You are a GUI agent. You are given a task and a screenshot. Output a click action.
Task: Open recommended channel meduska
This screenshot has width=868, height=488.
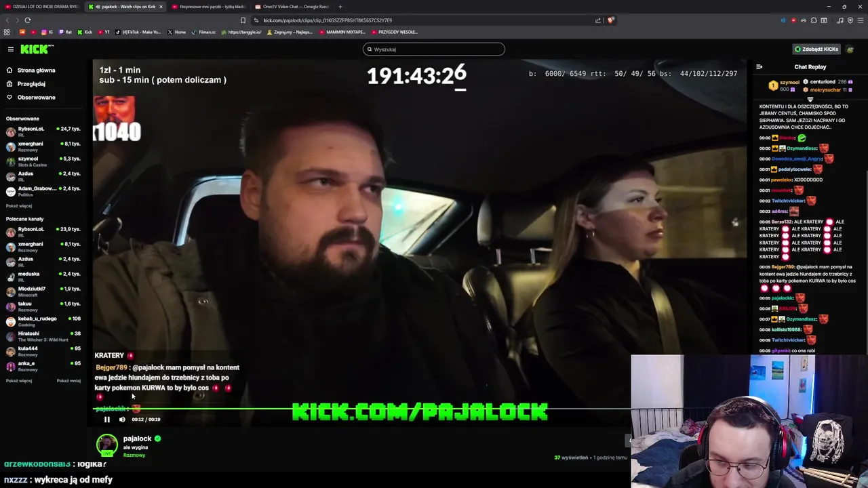click(43, 277)
